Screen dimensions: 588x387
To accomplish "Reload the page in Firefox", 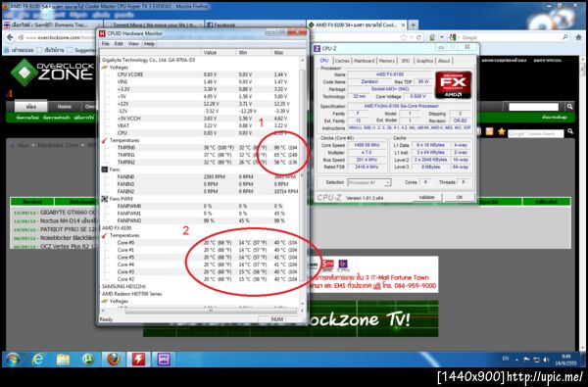I will pos(418,37).
